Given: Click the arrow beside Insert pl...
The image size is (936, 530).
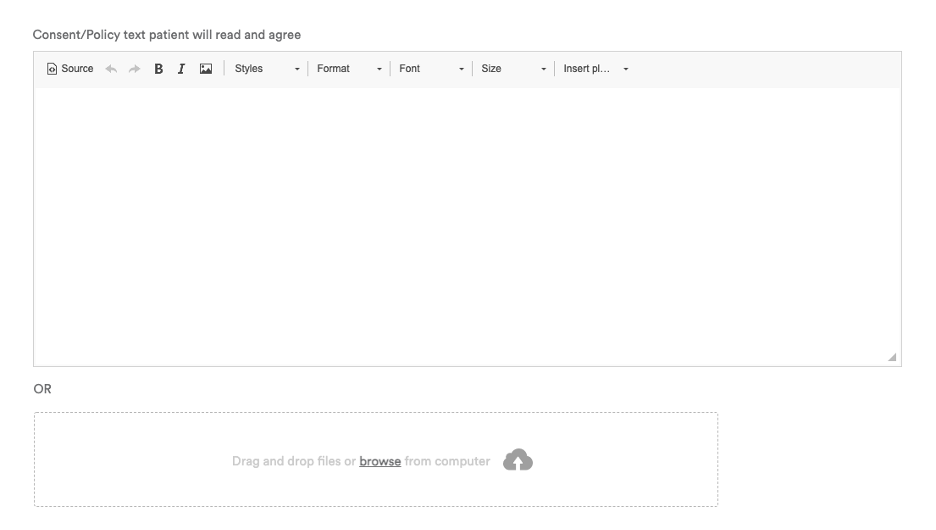Looking at the screenshot, I should tap(626, 70).
